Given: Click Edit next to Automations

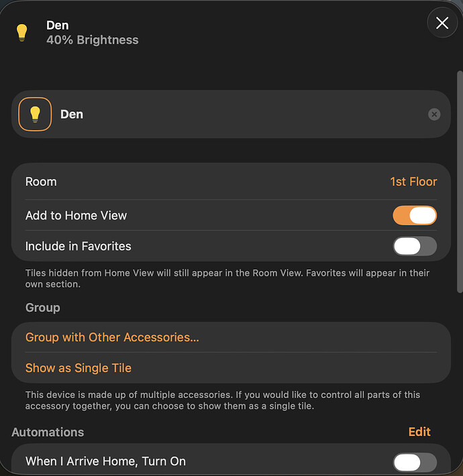Looking at the screenshot, I should 419,432.
